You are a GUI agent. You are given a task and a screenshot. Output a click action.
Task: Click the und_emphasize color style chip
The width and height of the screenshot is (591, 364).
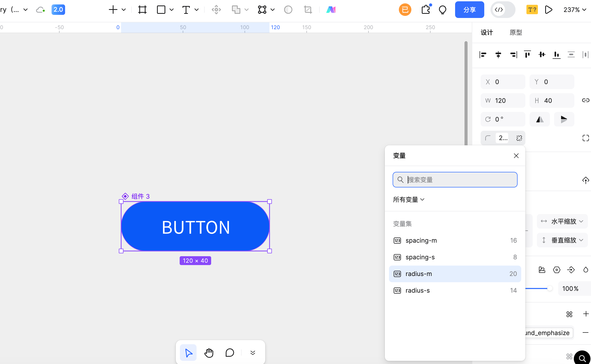[549, 333]
